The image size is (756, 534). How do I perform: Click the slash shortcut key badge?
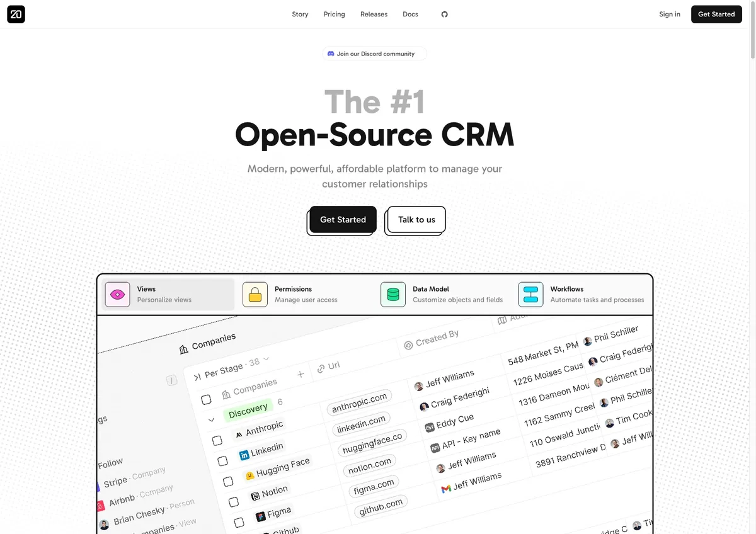171,380
